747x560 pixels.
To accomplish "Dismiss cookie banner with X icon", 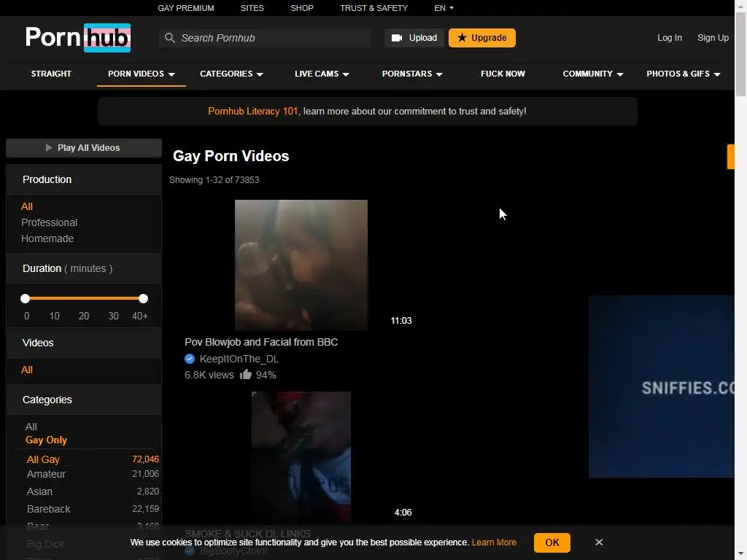I will pyautogui.click(x=599, y=542).
